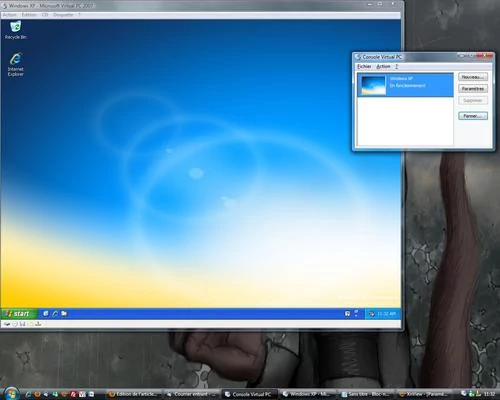The image size is (500, 400).
Task: Switch to 'Windows XP - Mi...' taskbar button
Action: pyautogui.click(x=306, y=394)
